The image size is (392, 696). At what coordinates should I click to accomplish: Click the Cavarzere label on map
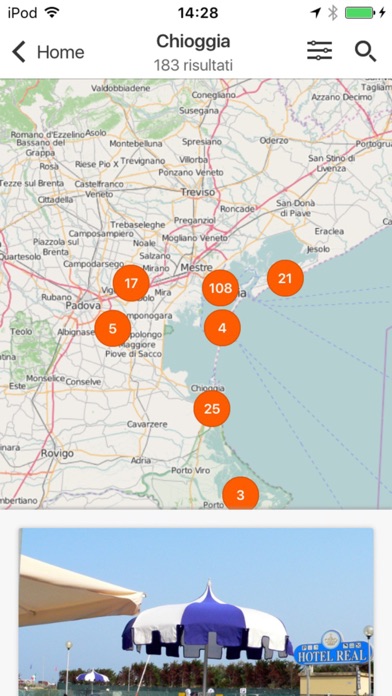point(147,424)
